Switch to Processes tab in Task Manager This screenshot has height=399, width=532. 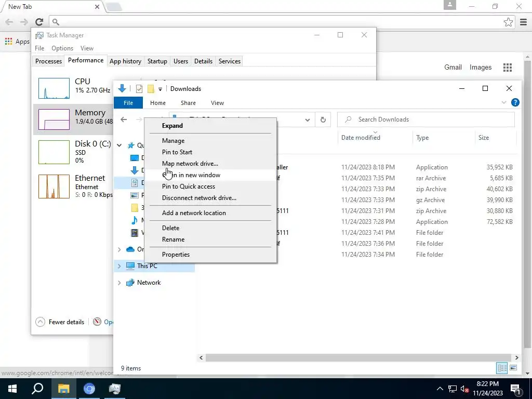(48, 61)
